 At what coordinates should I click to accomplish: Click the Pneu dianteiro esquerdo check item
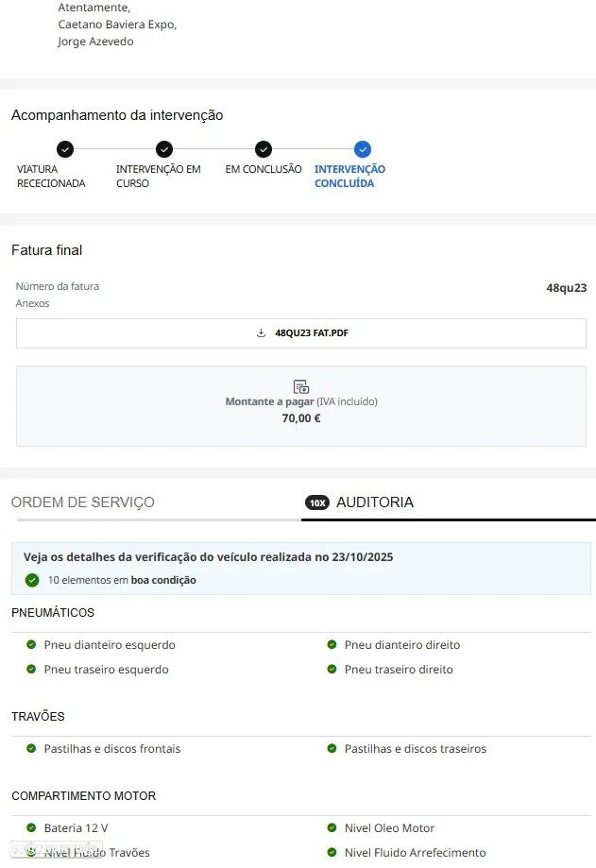point(109,645)
